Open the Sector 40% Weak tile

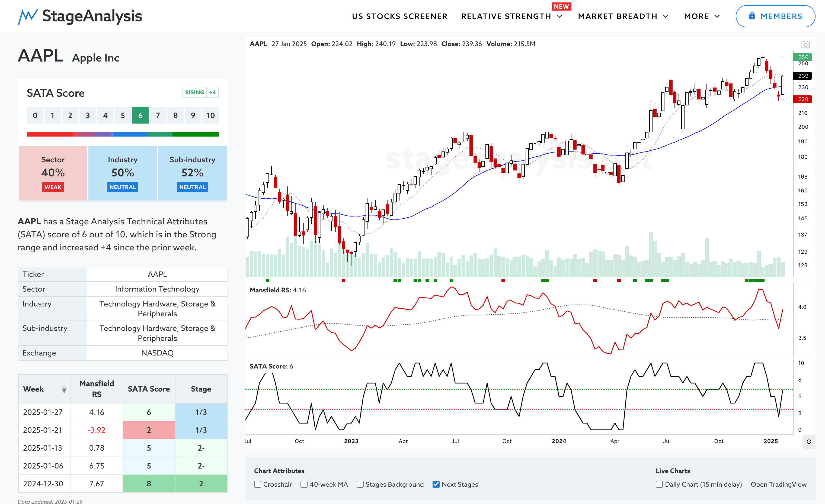click(x=53, y=173)
